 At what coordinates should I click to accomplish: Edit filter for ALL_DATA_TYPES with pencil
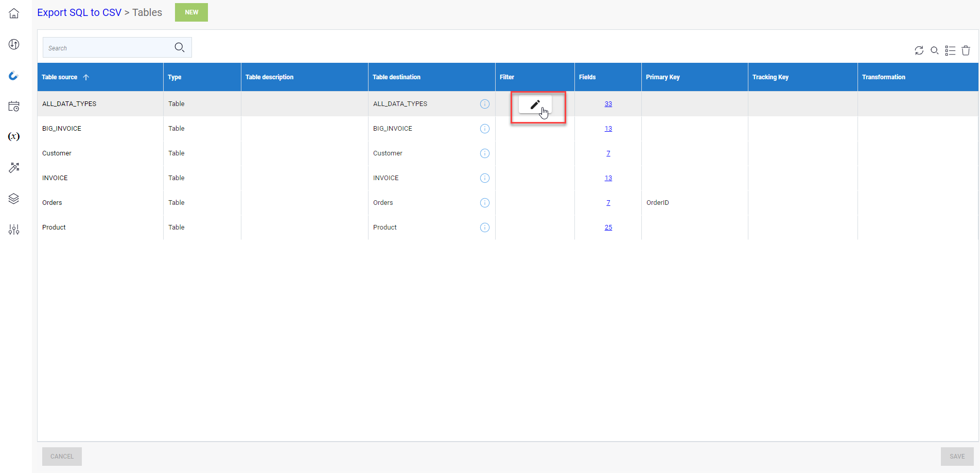tap(535, 104)
